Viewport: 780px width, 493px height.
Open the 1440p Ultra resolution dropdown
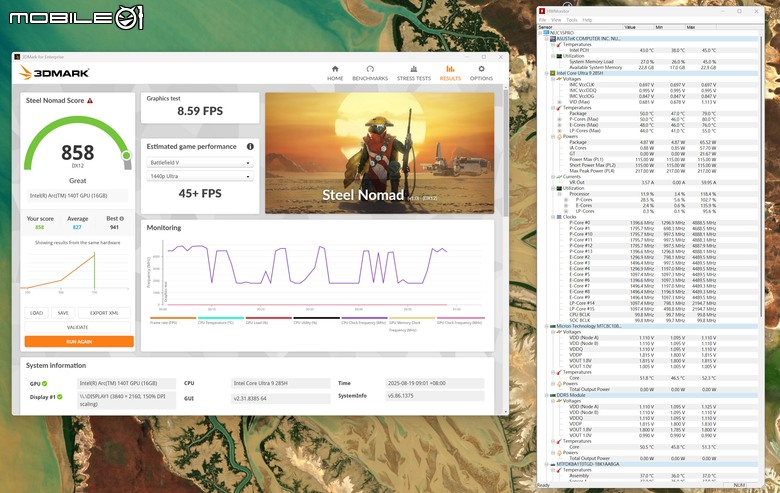pyautogui.click(x=200, y=176)
